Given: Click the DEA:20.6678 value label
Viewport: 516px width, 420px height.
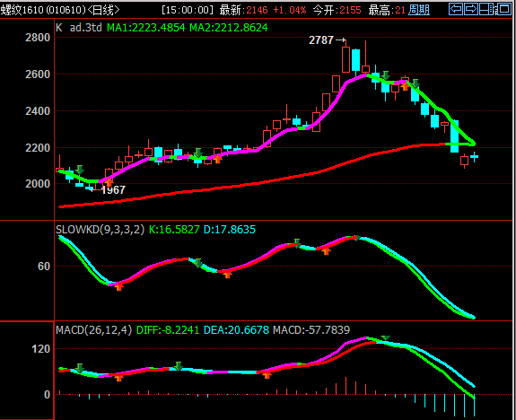Looking at the screenshot, I should tap(236, 330).
